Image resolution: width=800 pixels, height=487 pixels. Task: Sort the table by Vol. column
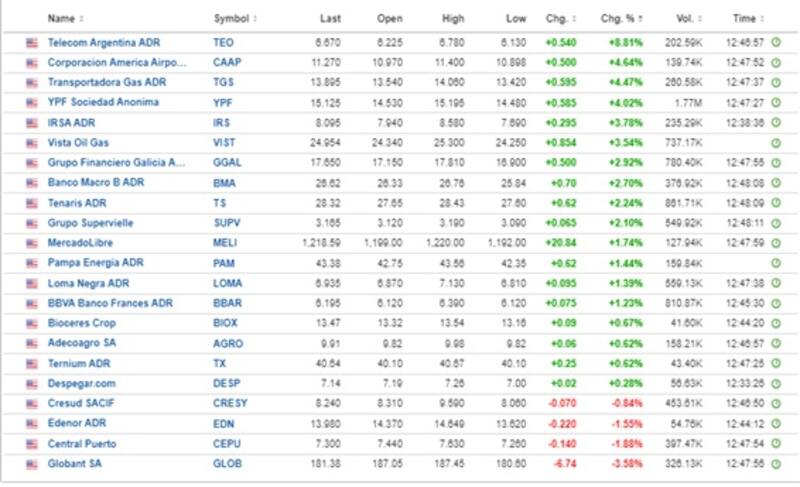tap(685, 18)
